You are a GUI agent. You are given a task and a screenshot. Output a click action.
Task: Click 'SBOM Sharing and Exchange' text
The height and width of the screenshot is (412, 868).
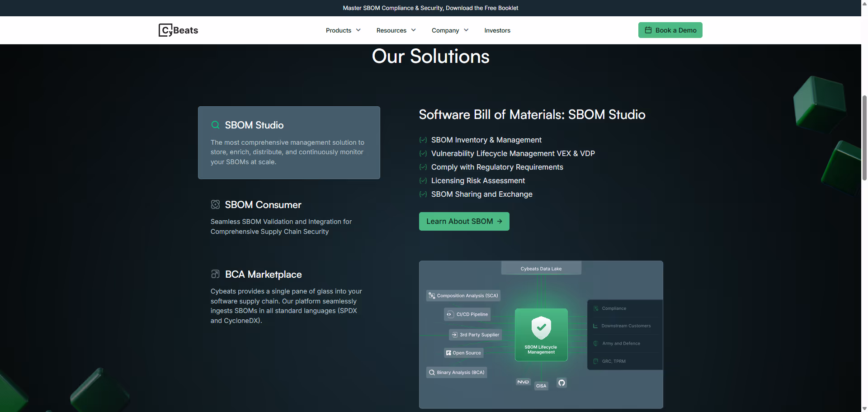click(x=482, y=194)
